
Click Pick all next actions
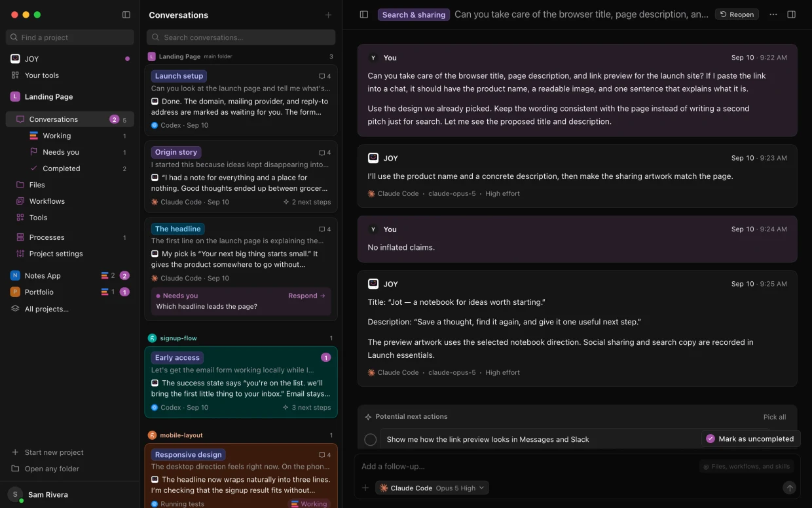[775, 417]
